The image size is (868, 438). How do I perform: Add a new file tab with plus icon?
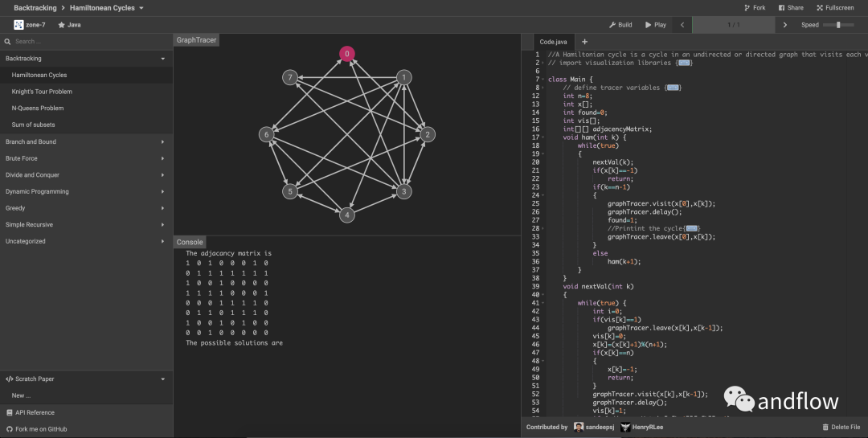coord(584,42)
